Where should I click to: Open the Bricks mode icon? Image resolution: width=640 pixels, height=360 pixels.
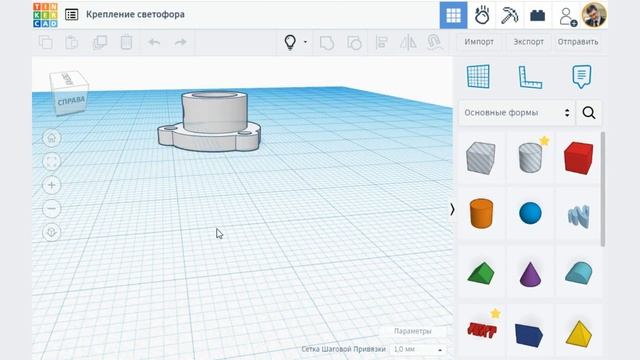(x=538, y=16)
